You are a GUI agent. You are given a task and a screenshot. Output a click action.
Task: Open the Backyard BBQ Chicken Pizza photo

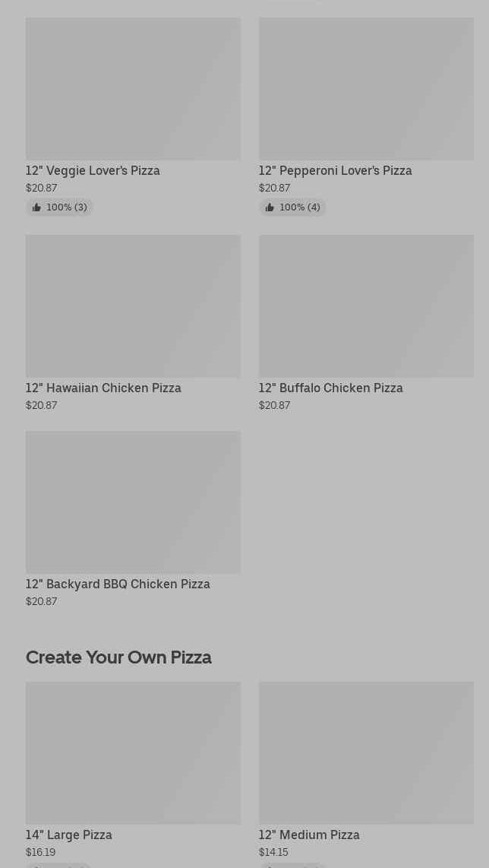pos(134,502)
